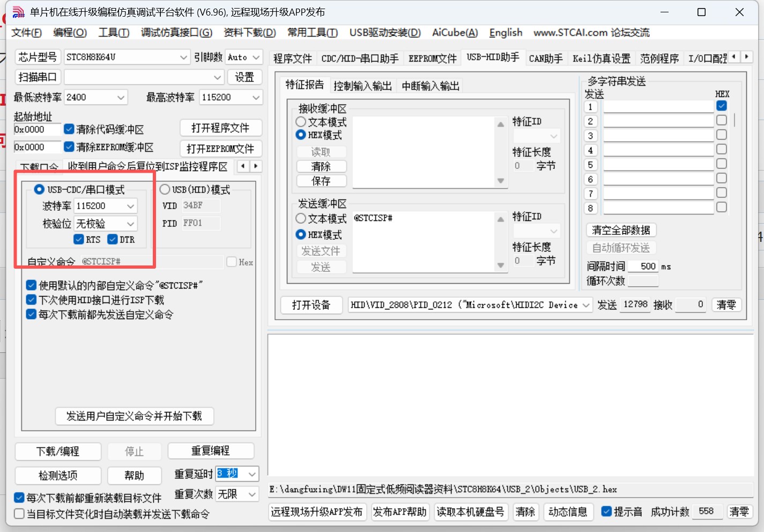The width and height of the screenshot is (764, 532).
Task: Click left arrow beside 下载口令 tabs
Action: tap(243, 166)
